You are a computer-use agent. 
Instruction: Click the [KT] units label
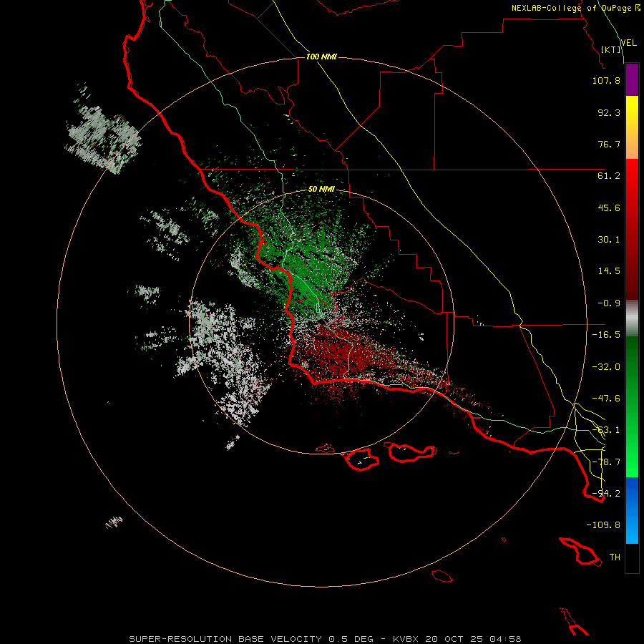click(611, 49)
